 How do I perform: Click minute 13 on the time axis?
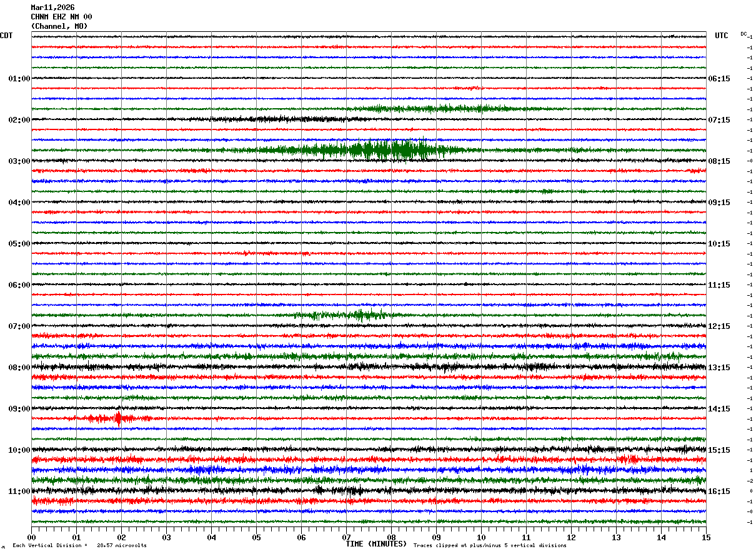pos(616,537)
